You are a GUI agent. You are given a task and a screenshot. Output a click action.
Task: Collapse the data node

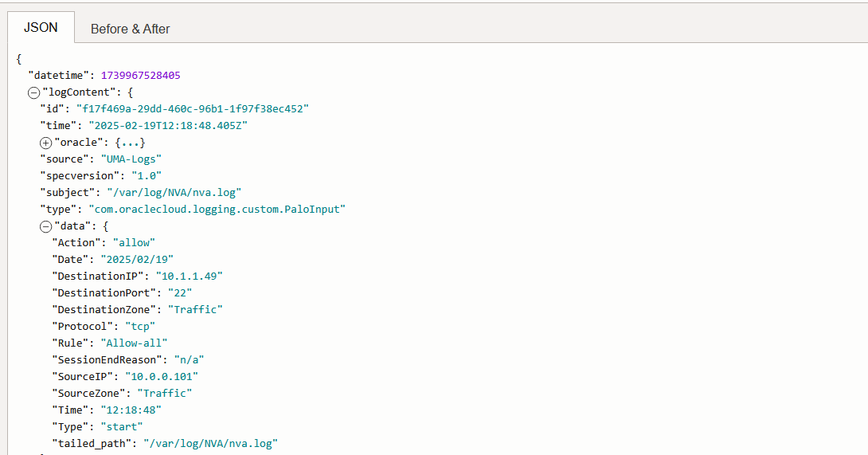pyautogui.click(x=45, y=226)
